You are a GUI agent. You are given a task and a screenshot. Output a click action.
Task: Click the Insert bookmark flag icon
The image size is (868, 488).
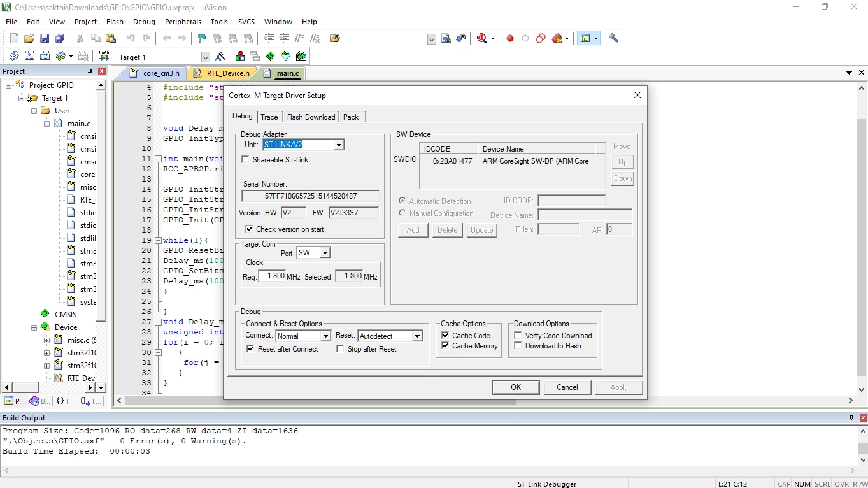tap(202, 38)
